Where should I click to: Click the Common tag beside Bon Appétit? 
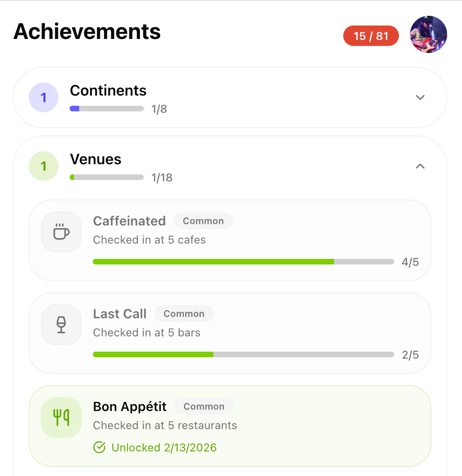click(204, 407)
